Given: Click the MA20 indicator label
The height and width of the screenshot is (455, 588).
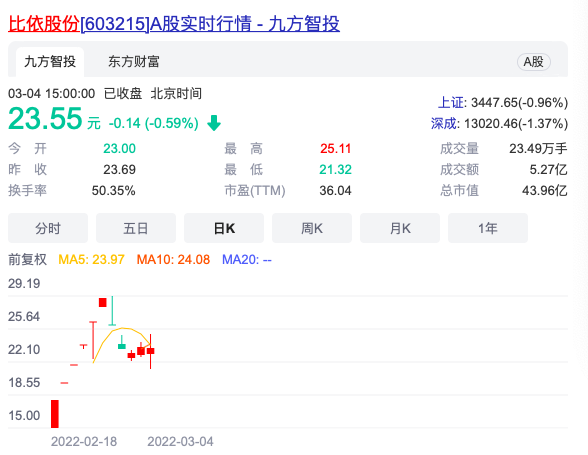Looking at the screenshot, I should [x=247, y=260].
